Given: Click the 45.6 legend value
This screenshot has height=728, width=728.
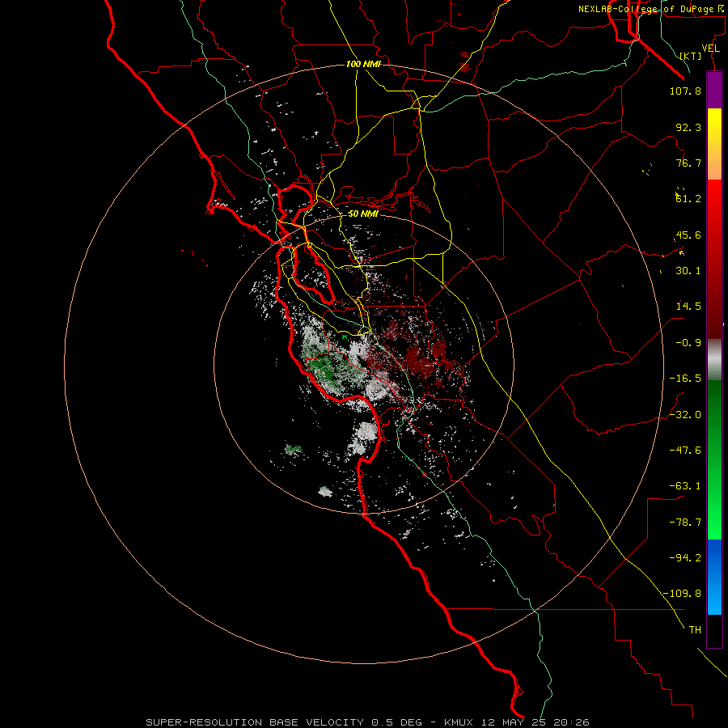Looking at the screenshot, I should click(688, 235).
